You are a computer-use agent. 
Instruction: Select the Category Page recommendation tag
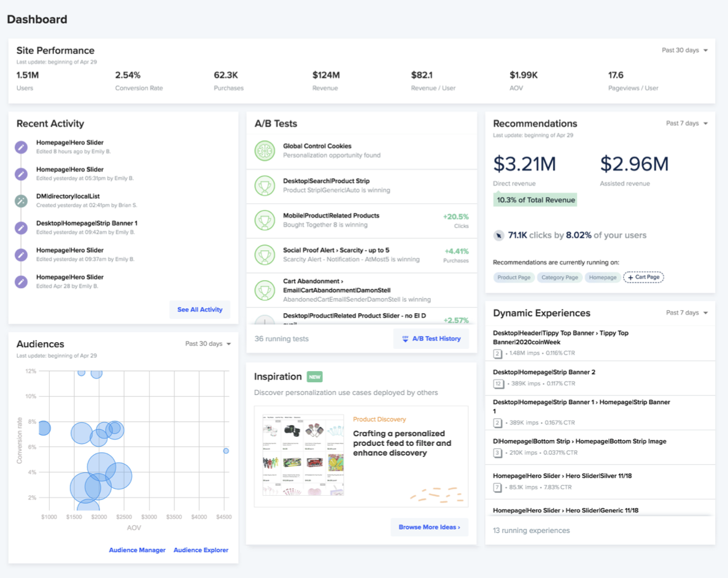coord(559,278)
